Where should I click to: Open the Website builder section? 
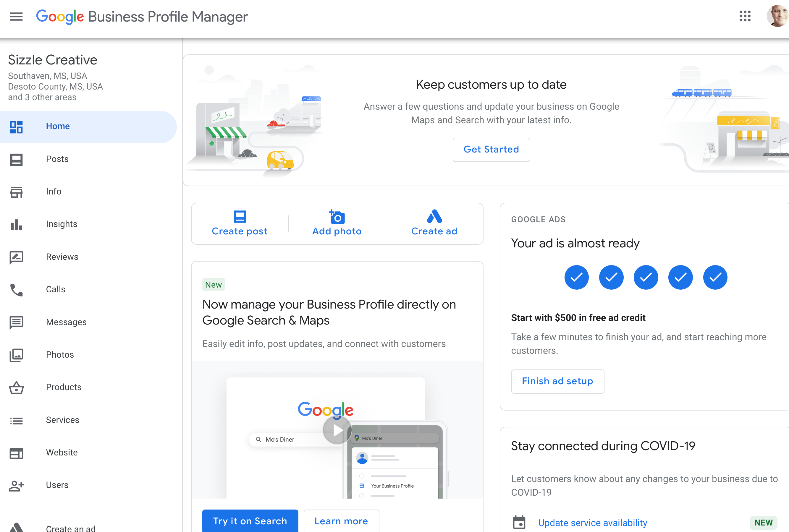tap(88, 453)
